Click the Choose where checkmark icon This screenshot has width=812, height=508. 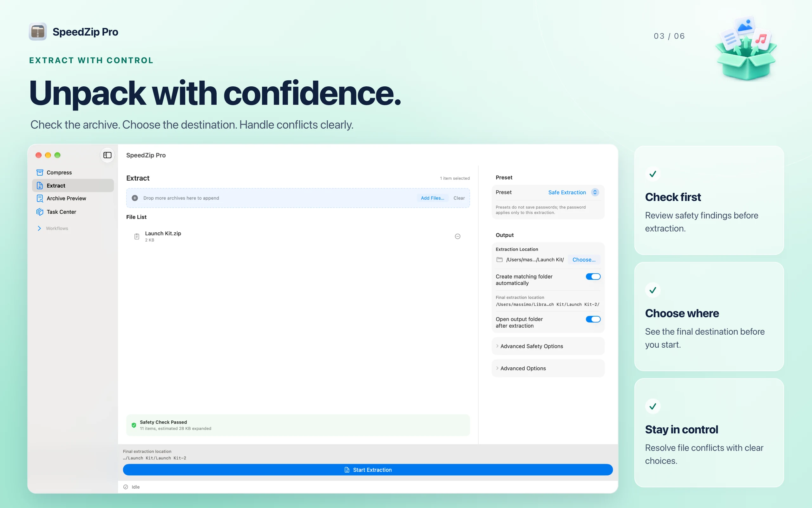pos(653,290)
